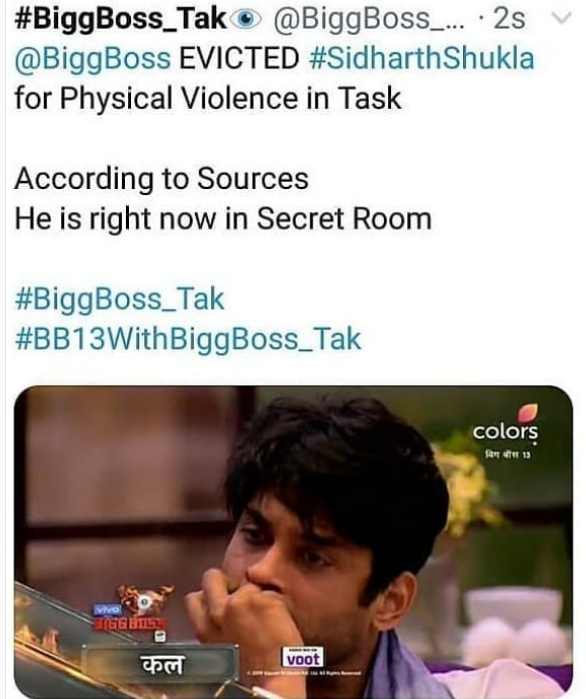Click the Voot logo on the image
586x699 pixels.
[x=303, y=657]
